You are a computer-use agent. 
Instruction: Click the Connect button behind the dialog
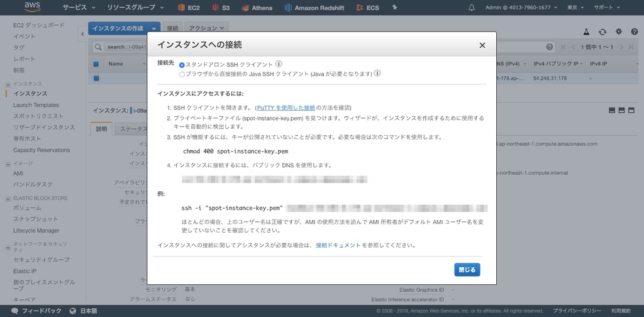tap(172, 28)
